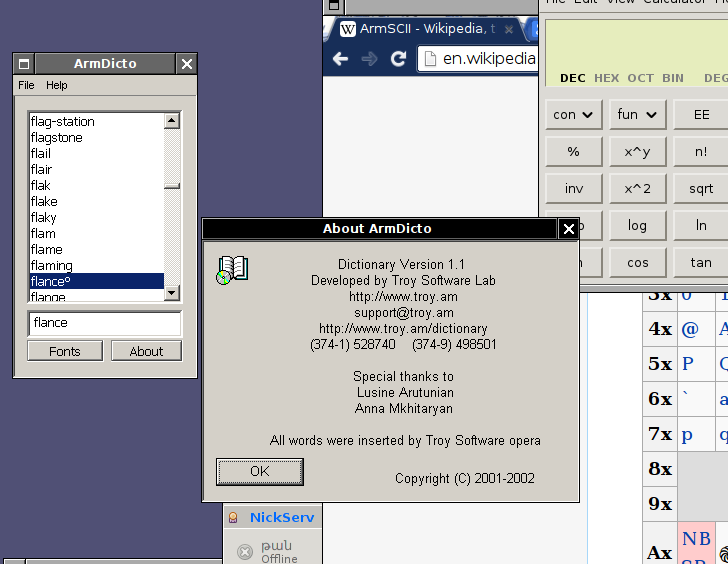Click the tan calculator button
Screen dimensions: 728x564
(701, 263)
